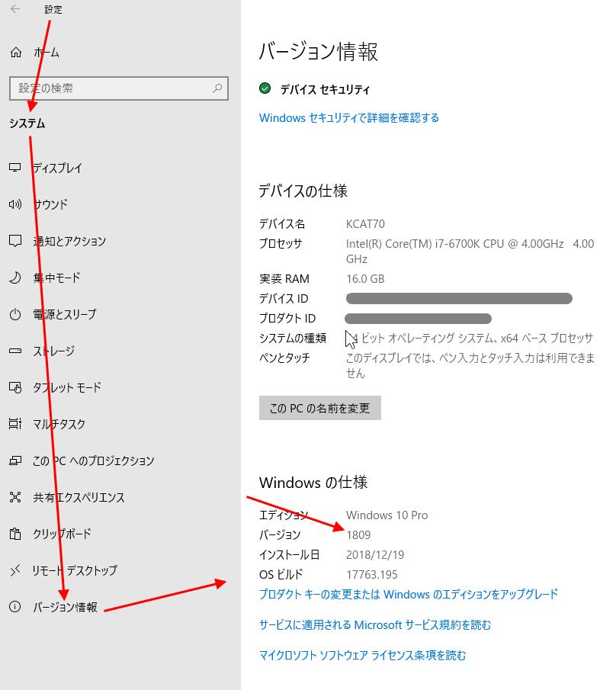The width and height of the screenshot is (616, 690).
Task: Click the Shared experiences icon
Action: 15,497
